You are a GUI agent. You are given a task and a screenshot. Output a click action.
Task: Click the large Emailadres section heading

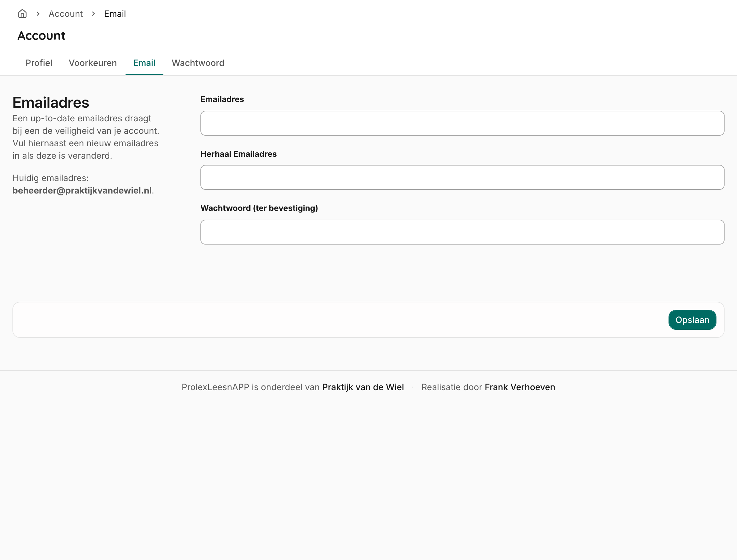pos(51,102)
